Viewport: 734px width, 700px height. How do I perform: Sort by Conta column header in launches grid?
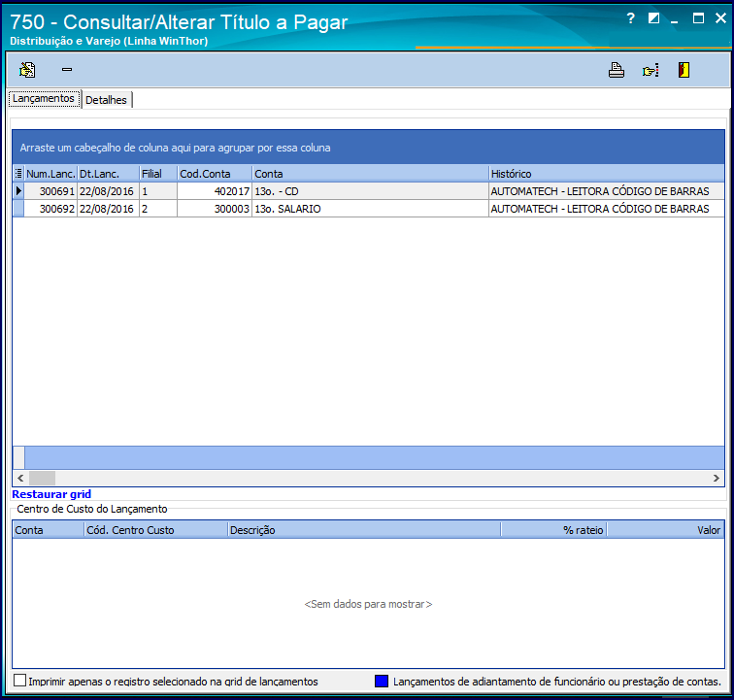pyautogui.click(x=370, y=174)
